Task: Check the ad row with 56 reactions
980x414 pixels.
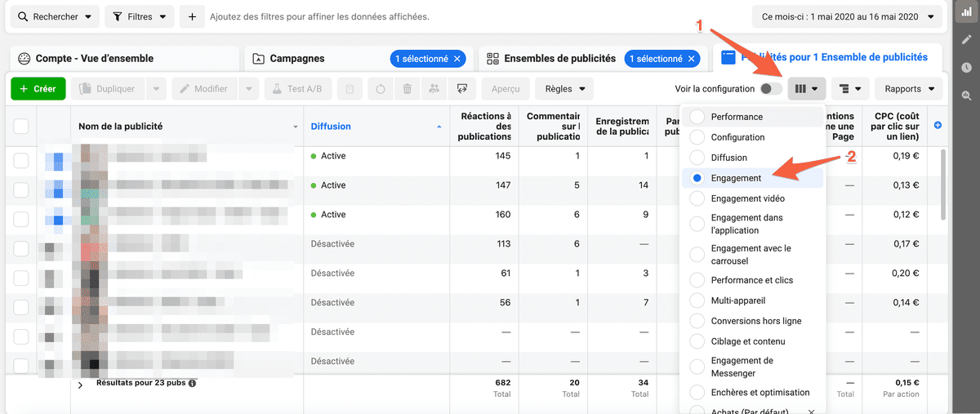Action: point(21,307)
